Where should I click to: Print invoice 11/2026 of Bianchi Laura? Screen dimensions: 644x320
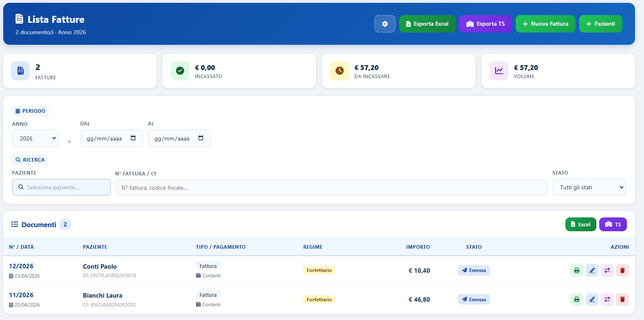pos(577,299)
